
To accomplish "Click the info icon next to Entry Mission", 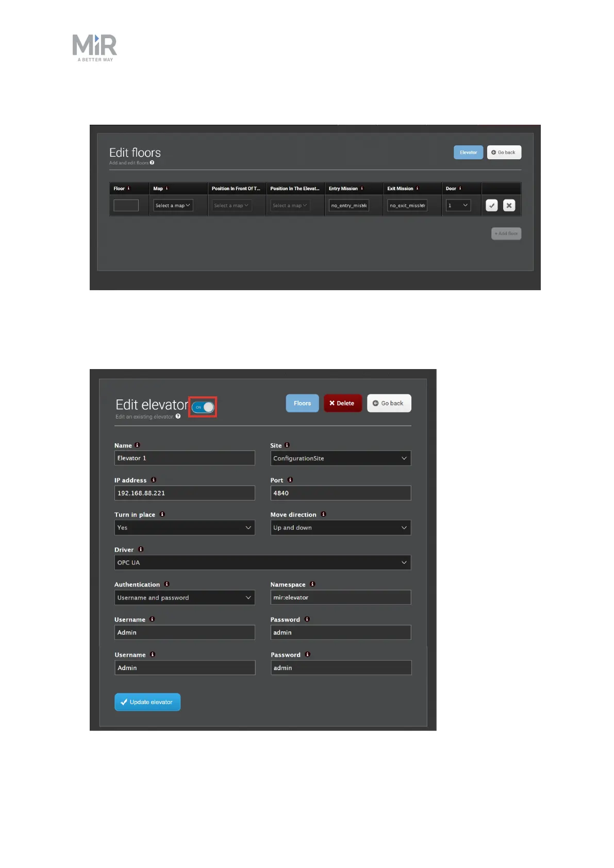I will point(362,188).
